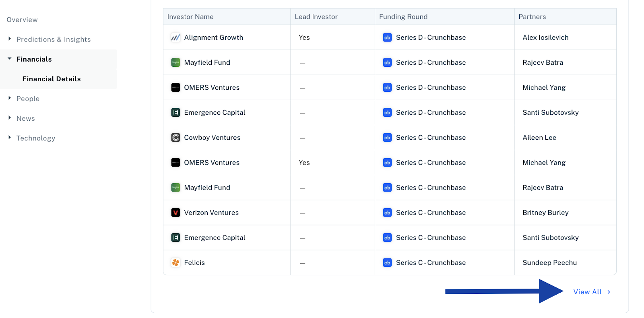Click Mayfield Fund logo in Series D row
This screenshot has height=318, width=644.
point(175,62)
